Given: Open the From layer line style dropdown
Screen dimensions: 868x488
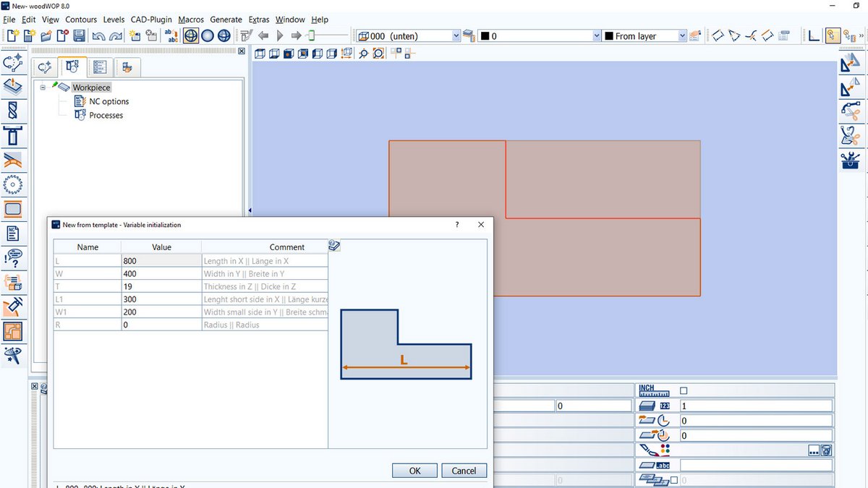Looking at the screenshot, I should 681,35.
